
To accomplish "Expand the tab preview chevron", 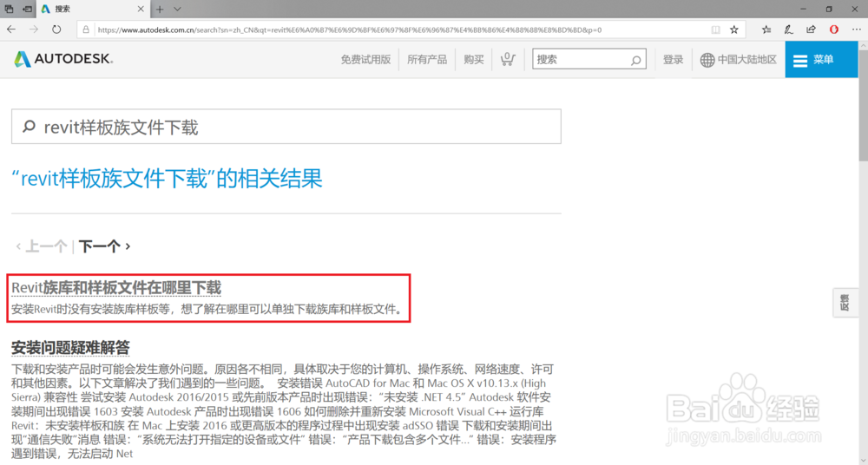I will point(177,10).
